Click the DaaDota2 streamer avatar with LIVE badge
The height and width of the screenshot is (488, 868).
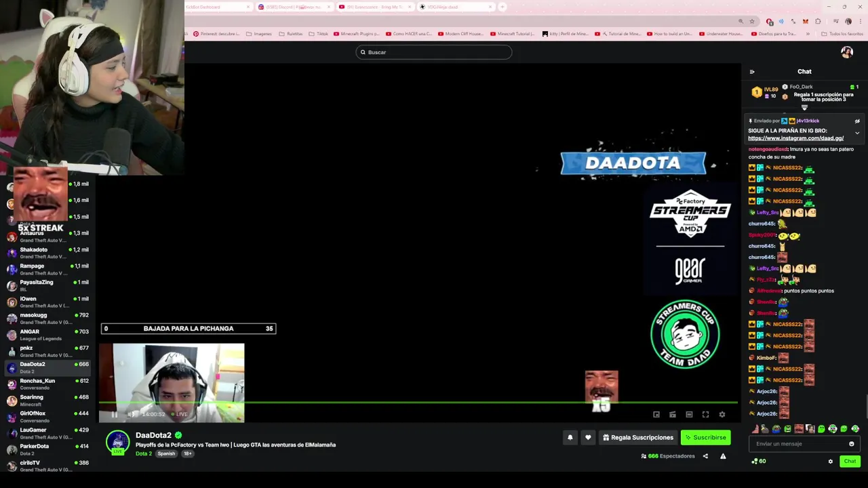(x=117, y=442)
